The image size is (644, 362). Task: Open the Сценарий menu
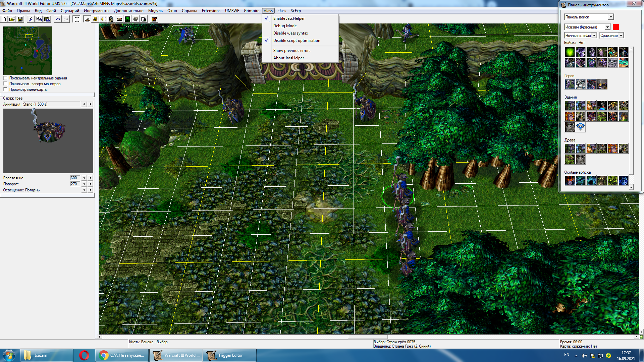[70, 11]
